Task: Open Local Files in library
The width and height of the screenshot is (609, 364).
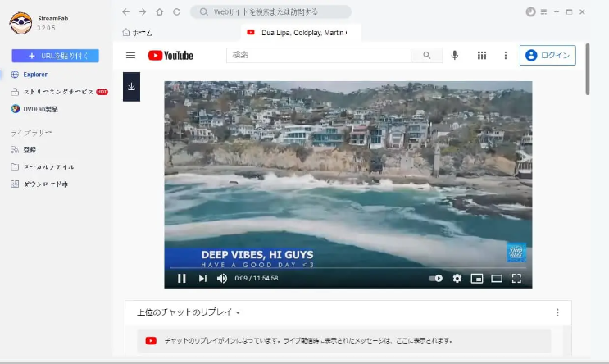Action: tap(43, 167)
